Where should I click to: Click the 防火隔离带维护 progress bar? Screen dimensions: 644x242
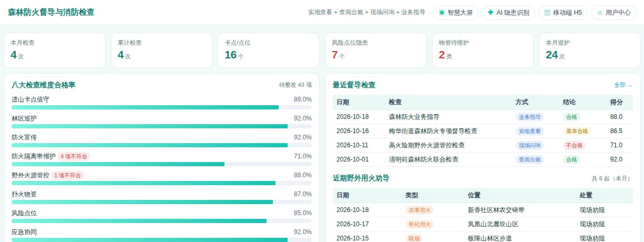point(161,164)
